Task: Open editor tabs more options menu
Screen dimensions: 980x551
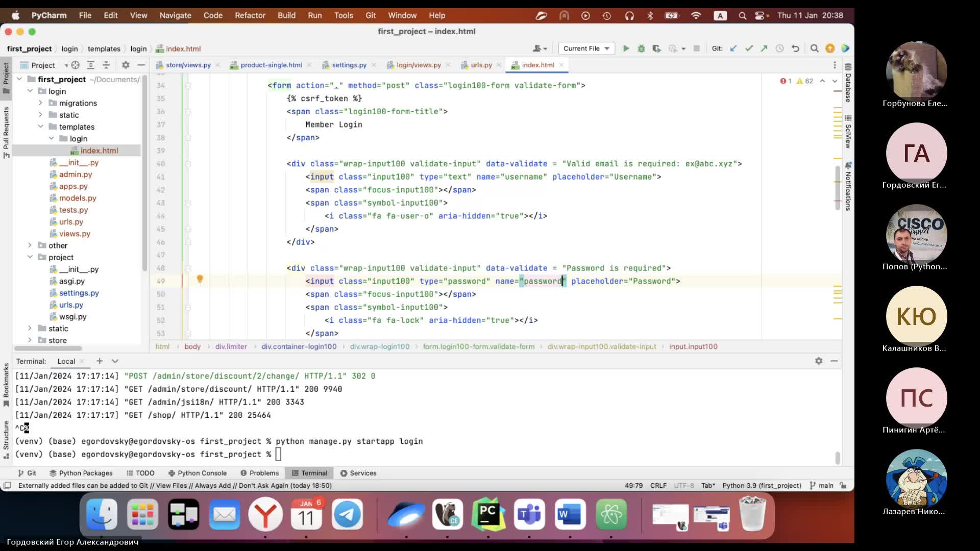Action: [x=835, y=65]
